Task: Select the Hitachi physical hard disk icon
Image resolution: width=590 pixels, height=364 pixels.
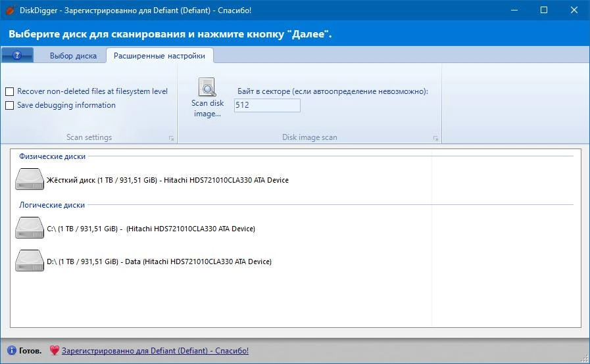Action: [30, 179]
